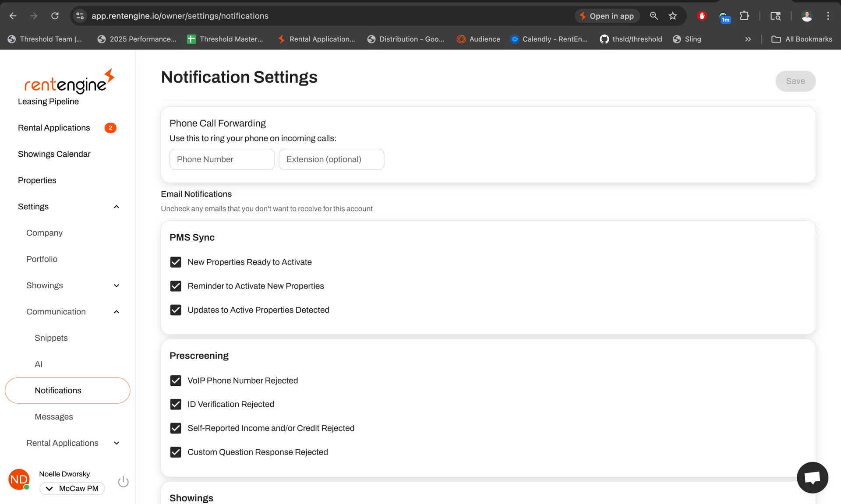The width and height of the screenshot is (841, 504).
Task: Click the ad blocker extension icon
Action: (702, 16)
